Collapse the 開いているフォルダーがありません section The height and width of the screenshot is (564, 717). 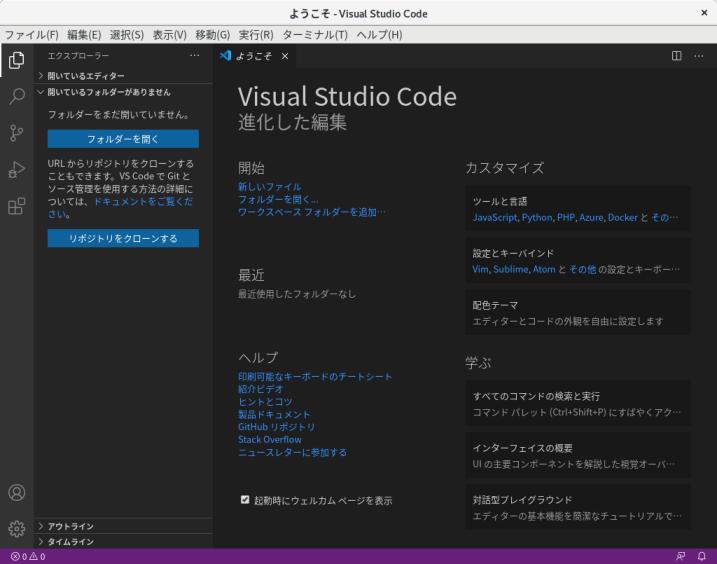[123, 92]
